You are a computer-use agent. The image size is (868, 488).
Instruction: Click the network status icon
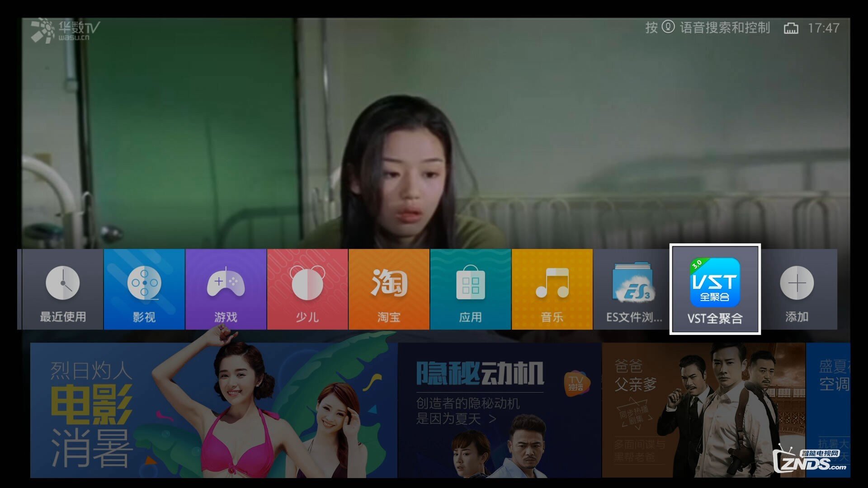coord(791,28)
